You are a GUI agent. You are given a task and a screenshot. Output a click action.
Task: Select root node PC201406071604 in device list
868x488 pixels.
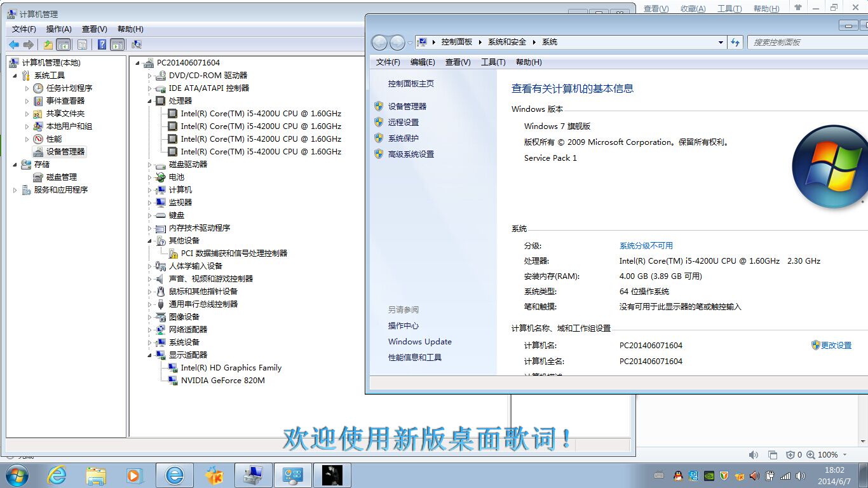188,62
